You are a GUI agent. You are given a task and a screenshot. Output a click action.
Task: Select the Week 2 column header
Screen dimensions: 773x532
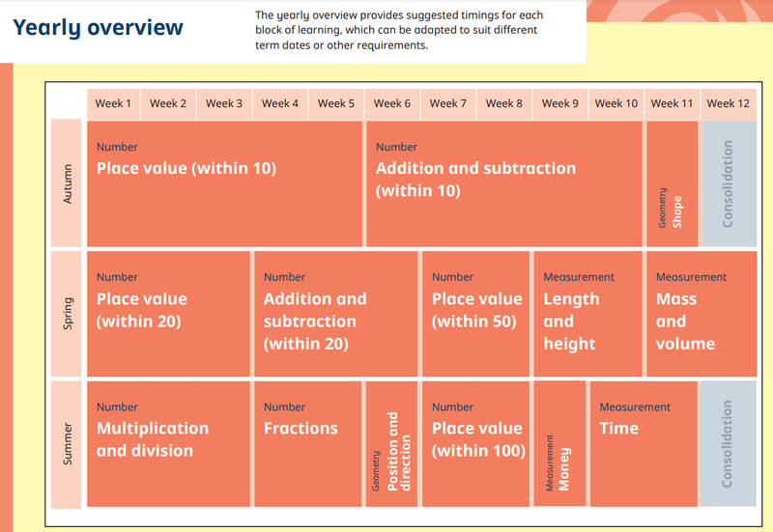coord(168,103)
